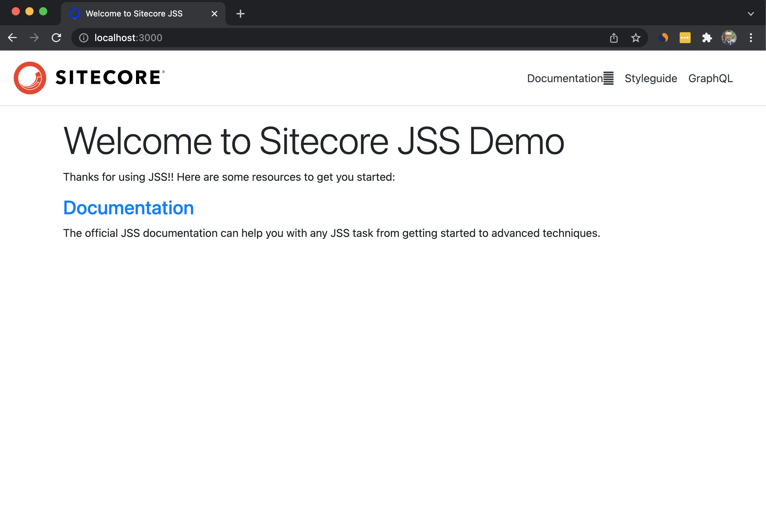Image resolution: width=766 pixels, height=532 pixels.
Task: Click the 'Thanks for using JSS!!' paragraph
Action: pos(229,177)
